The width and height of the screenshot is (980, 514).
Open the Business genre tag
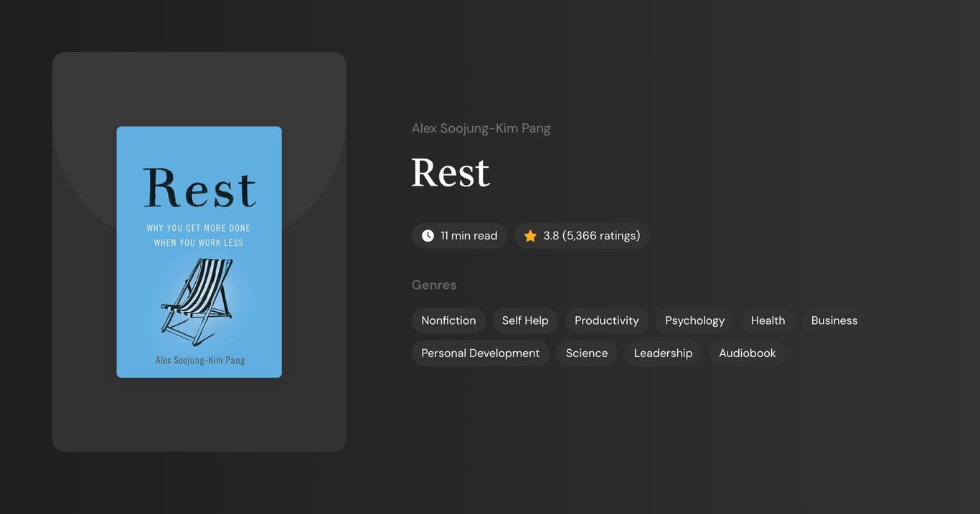(834, 320)
